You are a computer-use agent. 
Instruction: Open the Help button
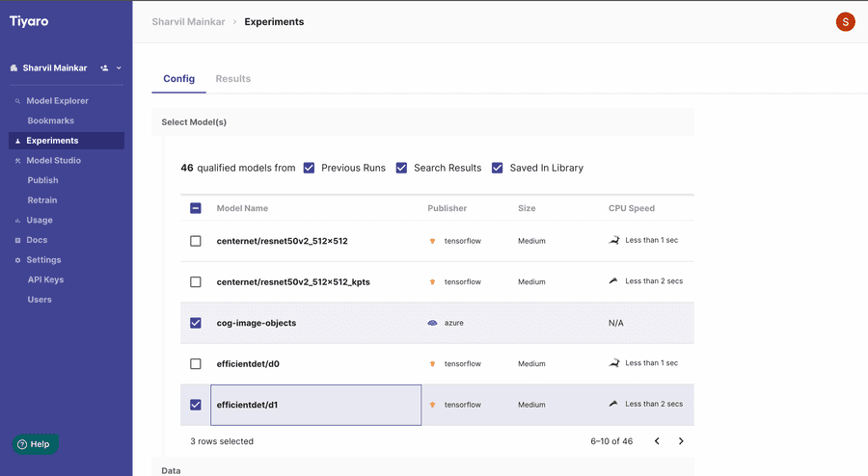36,444
